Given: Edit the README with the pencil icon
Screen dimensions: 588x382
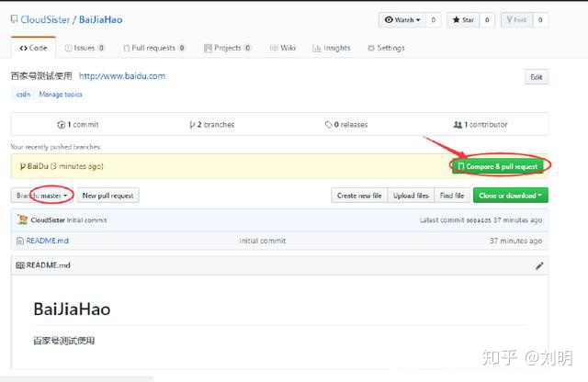Looking at the screenshot, I should 539,265.
